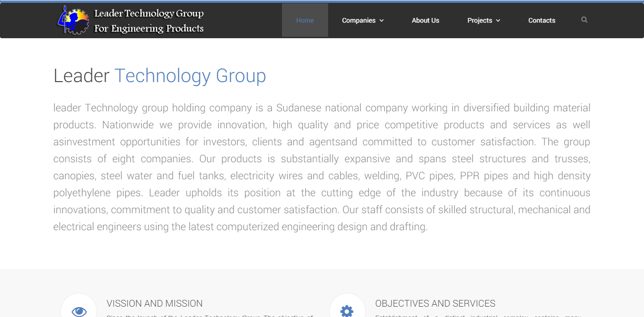This screenshot has height=317, width=644.
Task: Click the cut-off text under Vission and Mission
Action: click(x=210, y=315)
